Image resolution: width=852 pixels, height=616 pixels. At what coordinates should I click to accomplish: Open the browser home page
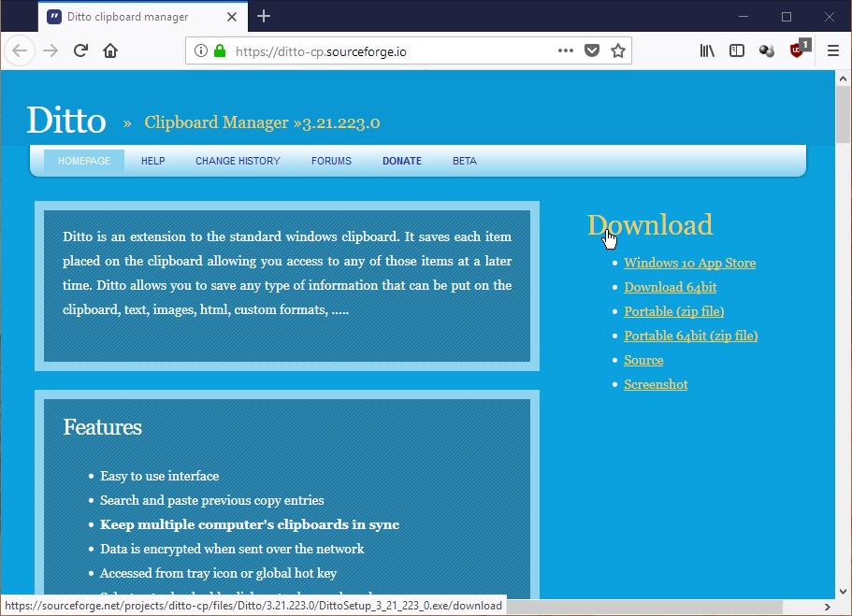point(110,51)
